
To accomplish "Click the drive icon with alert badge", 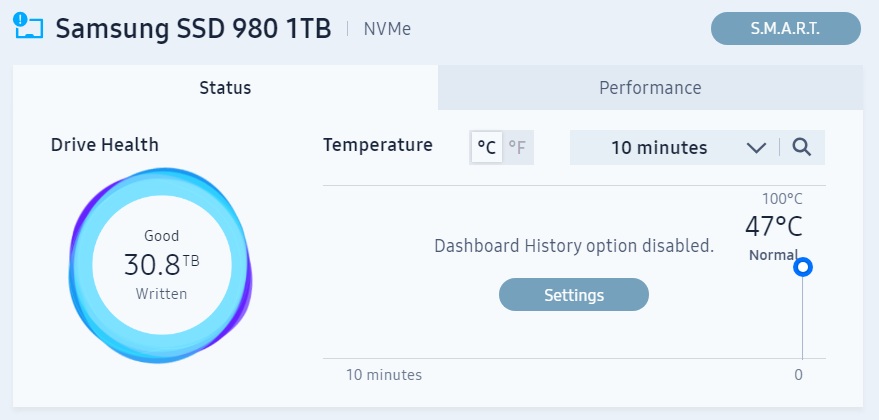I will point(28,28).
